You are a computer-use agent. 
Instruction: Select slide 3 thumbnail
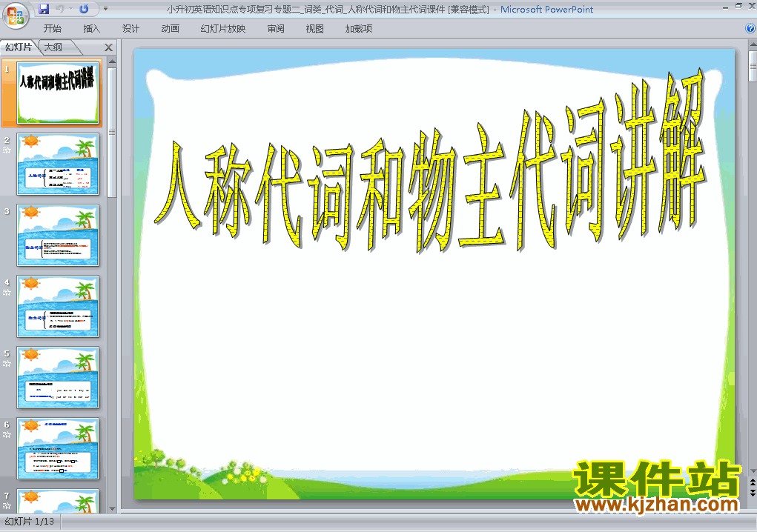pyautogui.click(x=58, y=236)
